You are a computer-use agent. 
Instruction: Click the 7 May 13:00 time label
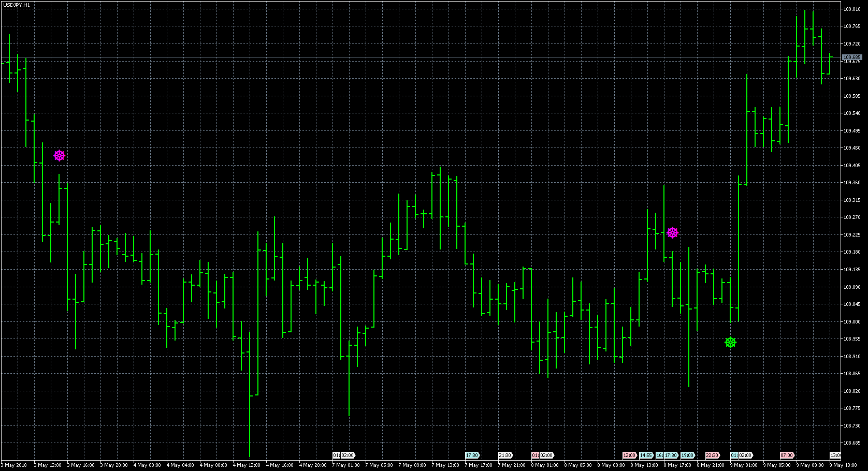coord(445,465)
